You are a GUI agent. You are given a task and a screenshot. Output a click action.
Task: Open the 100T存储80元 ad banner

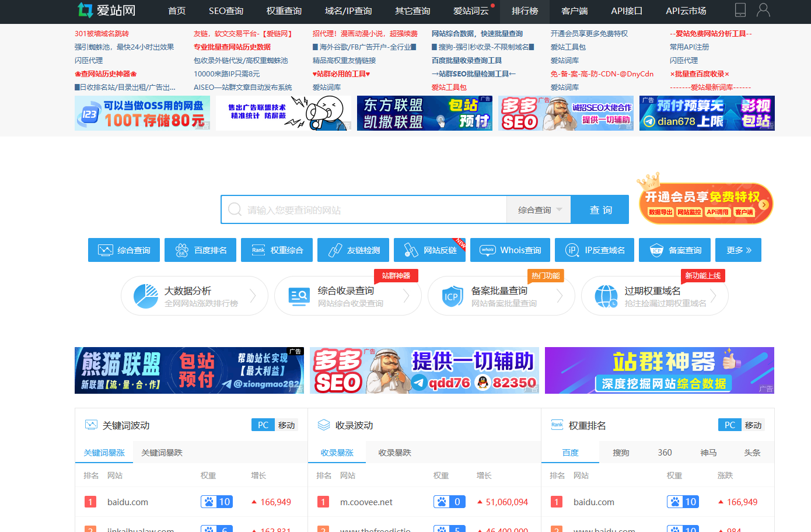(x=142, y=113)
